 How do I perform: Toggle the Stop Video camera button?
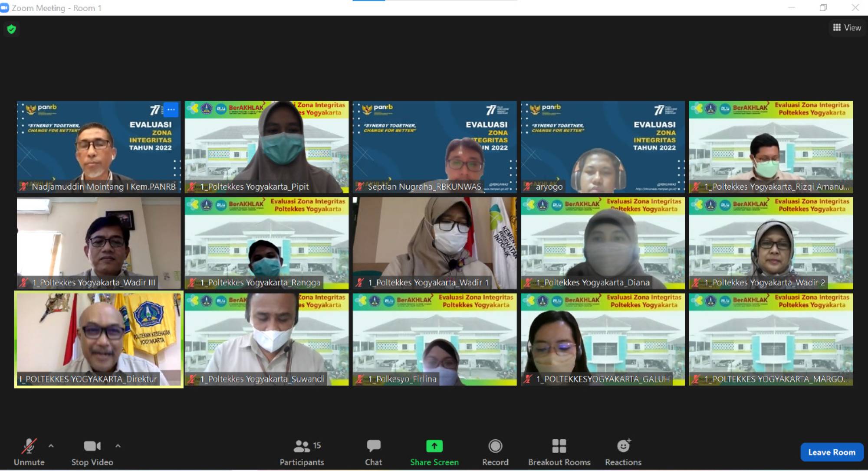click(x=92, y=446)
